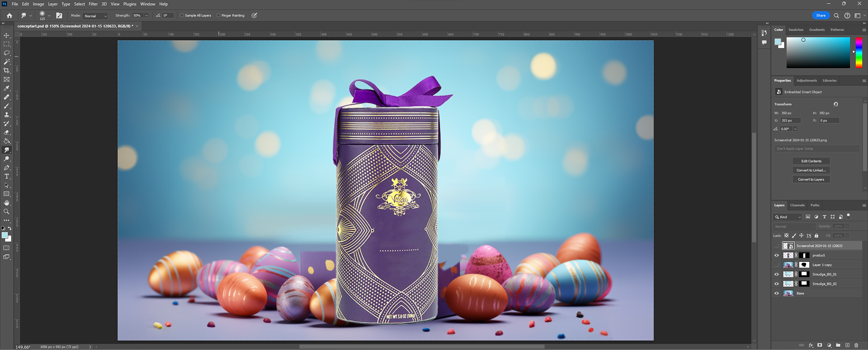868x350 pixels.
Task: Show the Screenshot 2024-01-15 120633 layer
Action: tap(777, 246)
